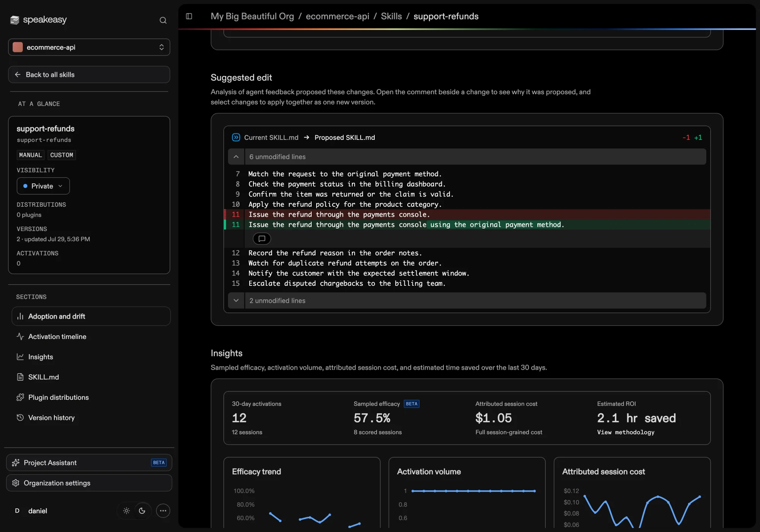Click the CUSTOM tag

[62, 155]
